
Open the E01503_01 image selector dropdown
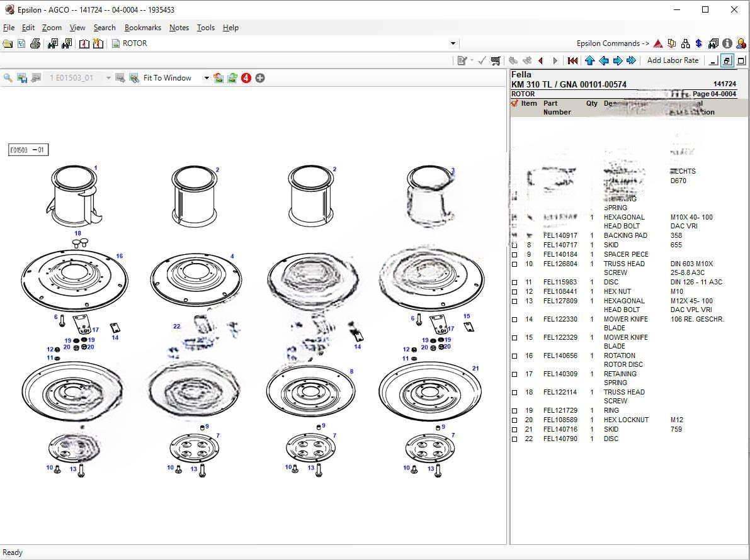coord(108,78)
